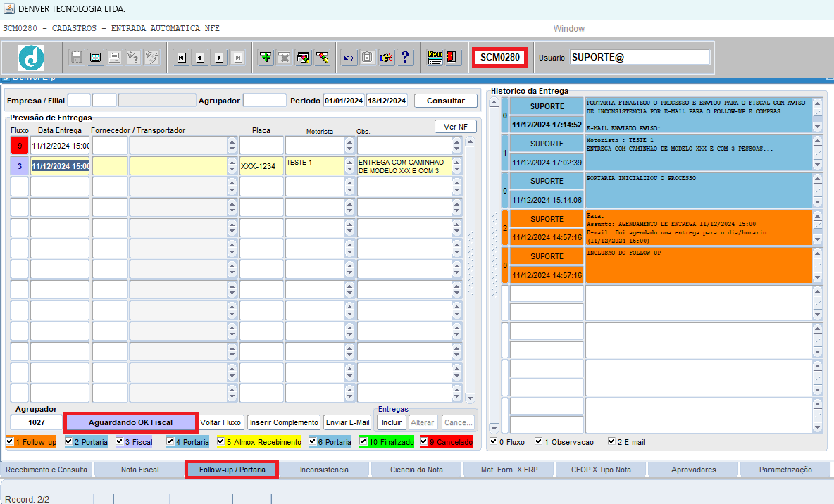Click the Ver NF button

456,127
